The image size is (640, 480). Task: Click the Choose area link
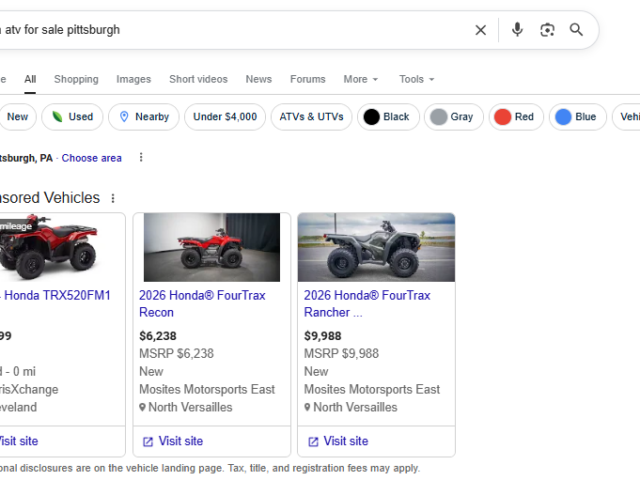point(91,158)
